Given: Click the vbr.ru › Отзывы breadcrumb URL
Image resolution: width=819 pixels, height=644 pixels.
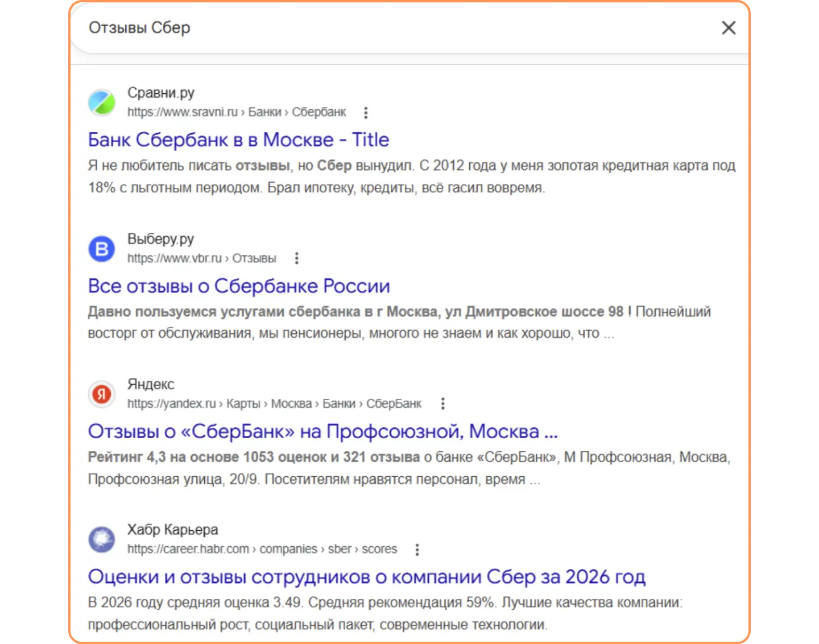Looking at the screenshot, I should (x=202, y=258).
